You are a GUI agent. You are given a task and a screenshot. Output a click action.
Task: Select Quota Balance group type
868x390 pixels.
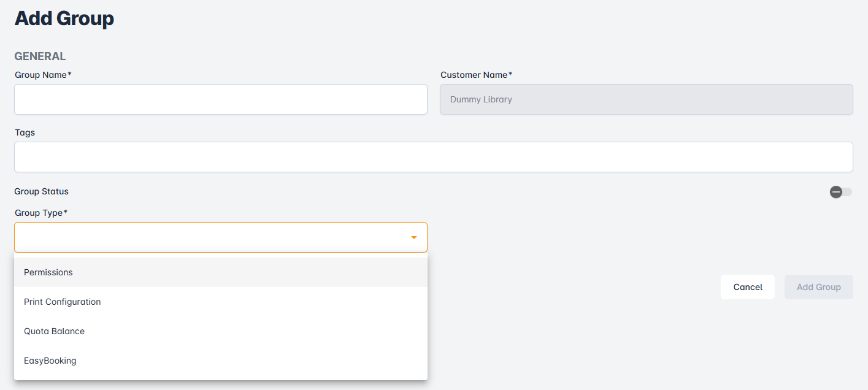(54, 331)
